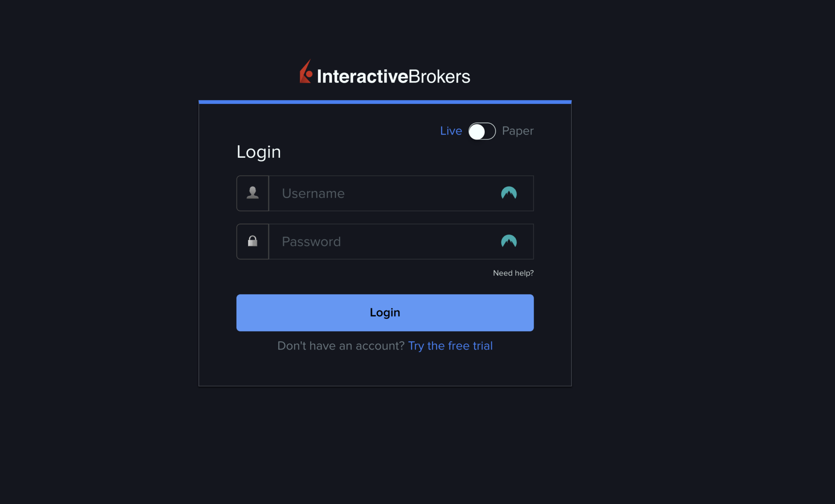The height and width of the screenshot is (504, 835).
Task: Open NordPass autofill in the Password field
Action: coord(508,241)
